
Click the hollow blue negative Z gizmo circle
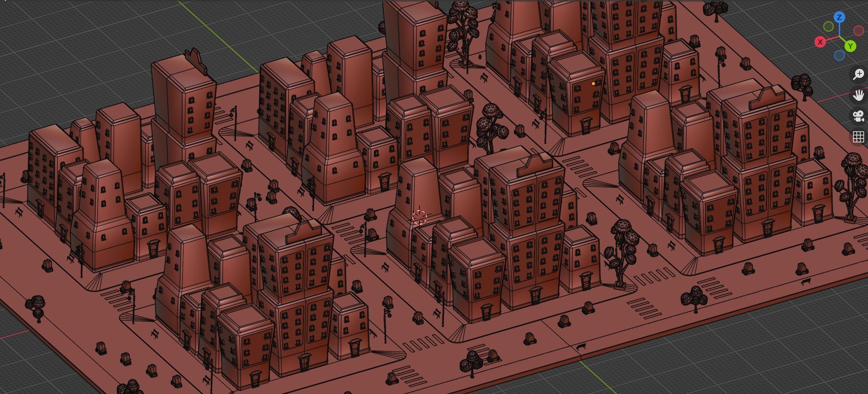pos(840,55)
